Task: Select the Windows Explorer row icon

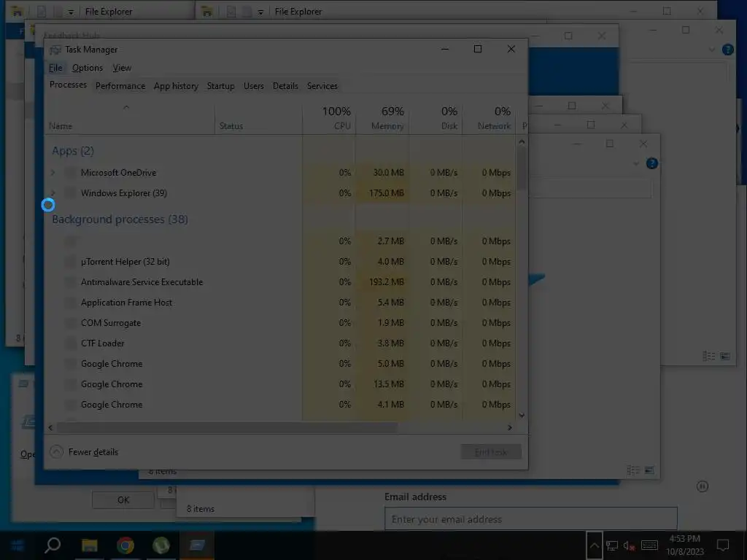Action: (70, 192)
